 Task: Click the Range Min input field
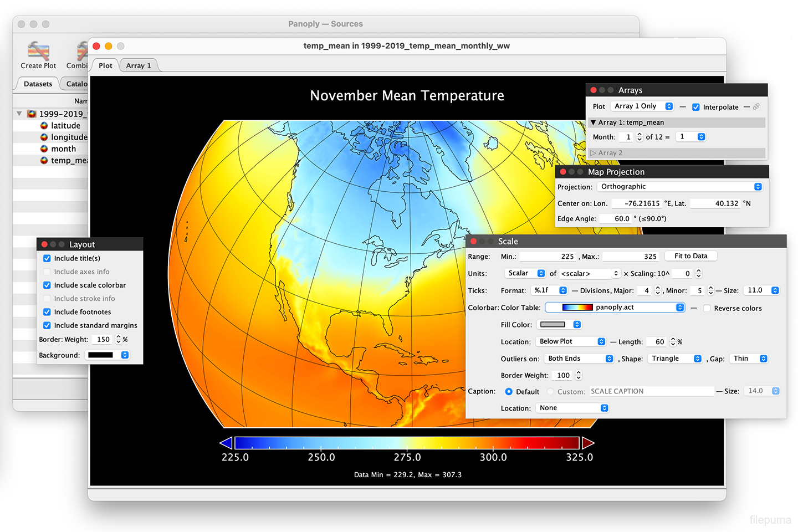[548, 257]
